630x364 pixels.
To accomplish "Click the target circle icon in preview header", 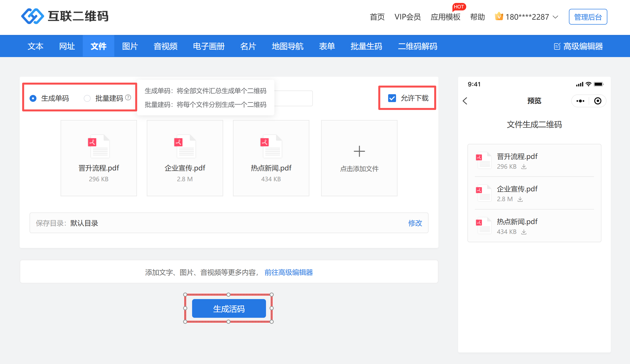I will [598, 101].
